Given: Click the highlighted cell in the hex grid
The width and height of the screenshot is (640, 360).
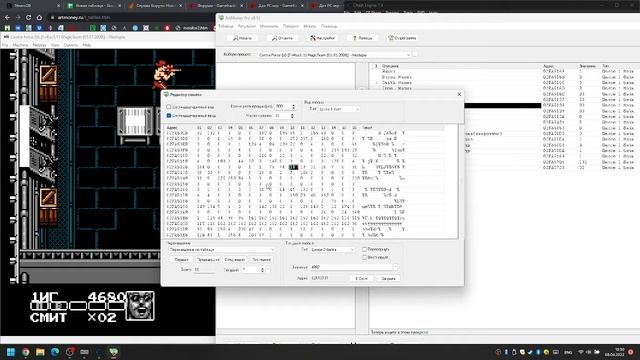Looking at the screenshot, I should [x=293, y=167].
